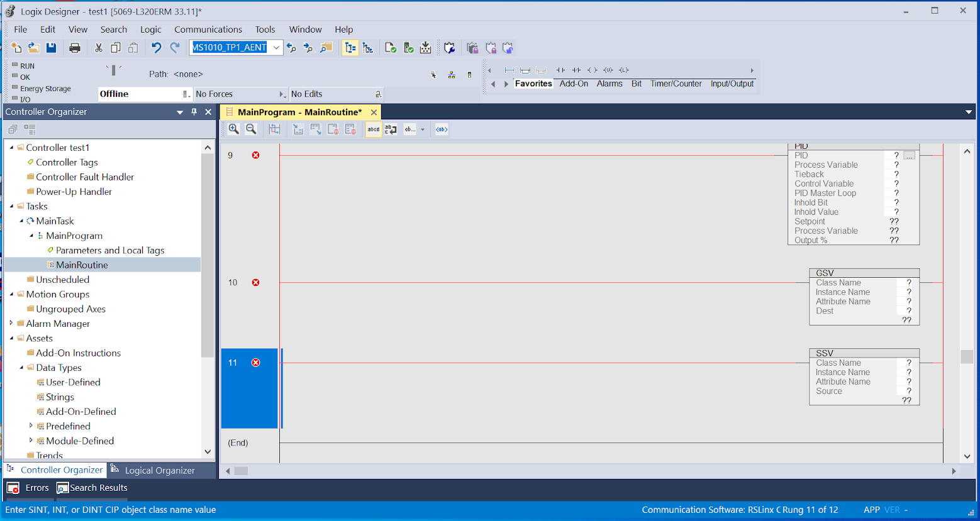Image resolution: width=980 pixels, height=521 pixels.
Task: Select the Zoom Out tool on ladder toolbar
Action: click(x=250, y=129)
